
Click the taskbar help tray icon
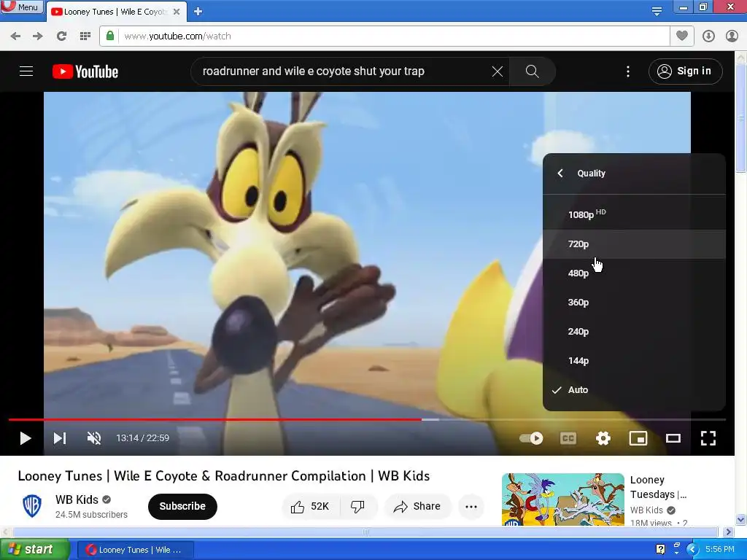tap(660, 550)
